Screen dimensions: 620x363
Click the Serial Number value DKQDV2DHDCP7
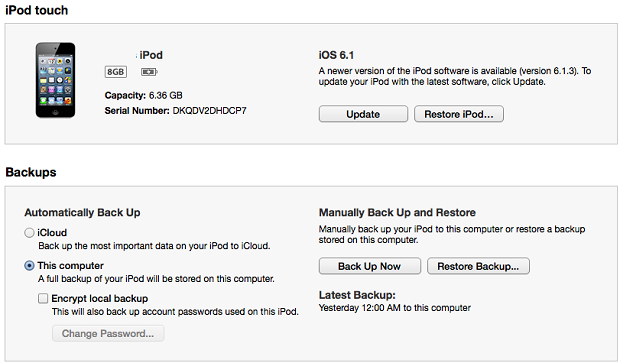210,111
